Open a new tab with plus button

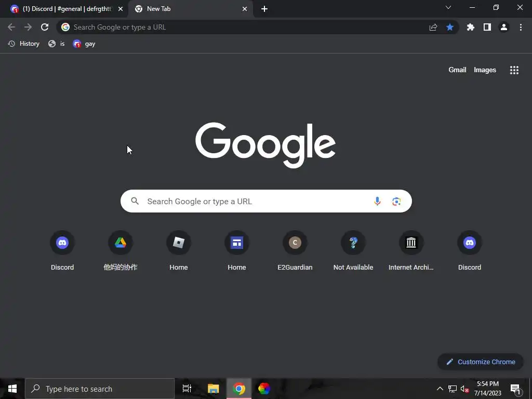click(x=264, y=9)
